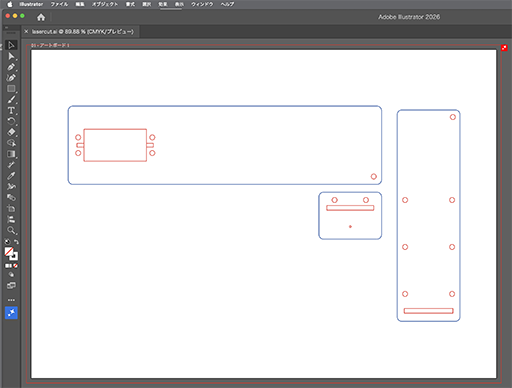The image size is (512, 388).
Task: Select the small red dot in the small panel
Action: point(350,227)
